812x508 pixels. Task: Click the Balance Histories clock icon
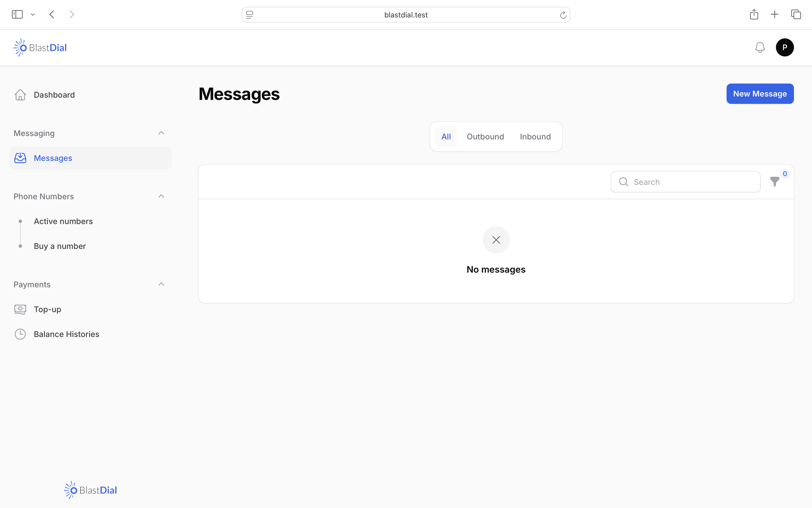click(20, 334)
